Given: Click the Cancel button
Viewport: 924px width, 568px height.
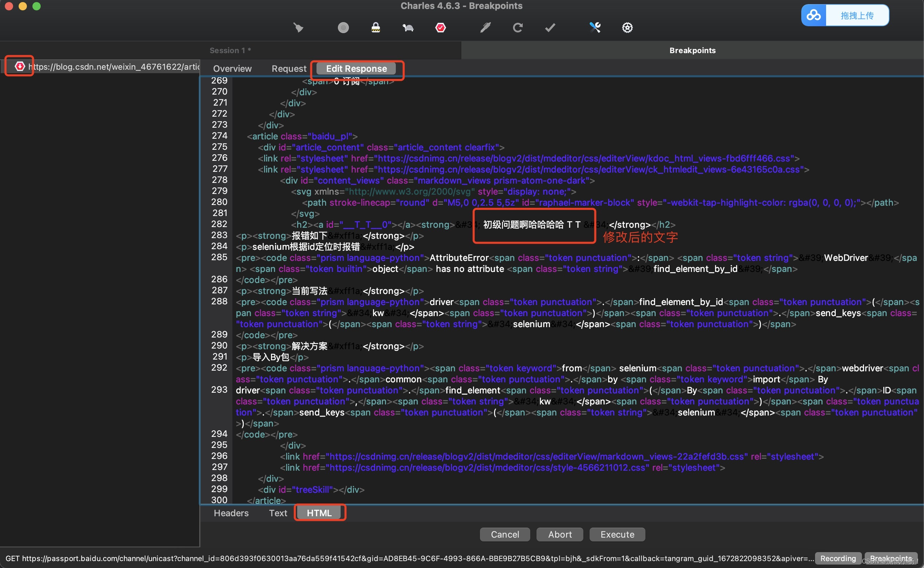Looking at the screenshot, I should tap(505, 535).
